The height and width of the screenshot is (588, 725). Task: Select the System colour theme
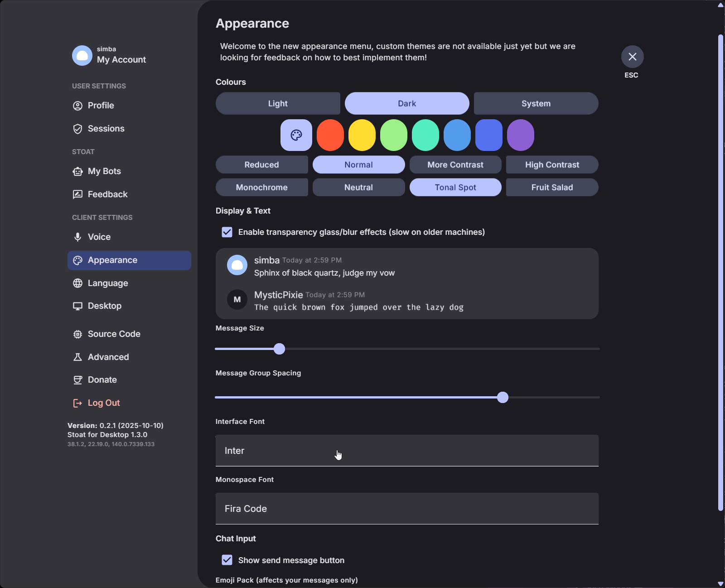click(x=536, y=103)
